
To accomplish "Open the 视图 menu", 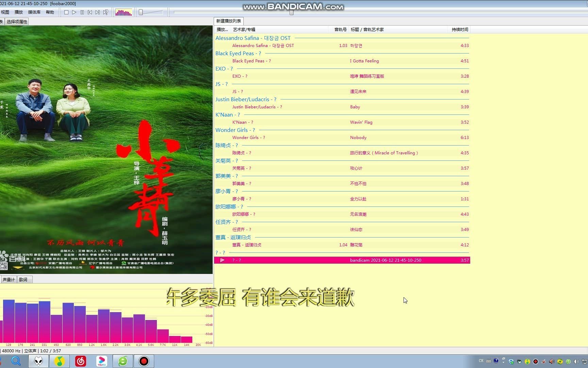I will [5, 12].
